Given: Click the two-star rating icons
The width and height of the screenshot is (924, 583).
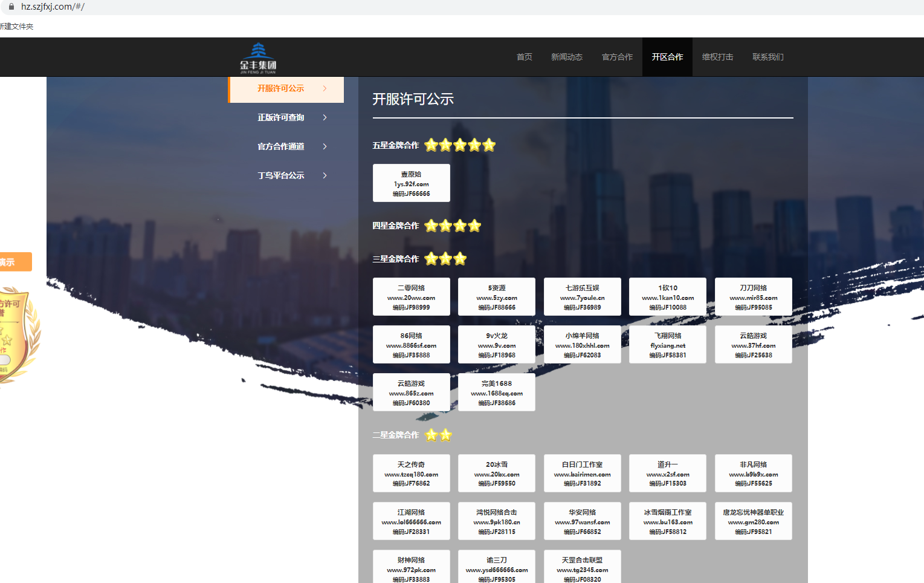Looking at the screenshot, I should click(x=438, y=435).
